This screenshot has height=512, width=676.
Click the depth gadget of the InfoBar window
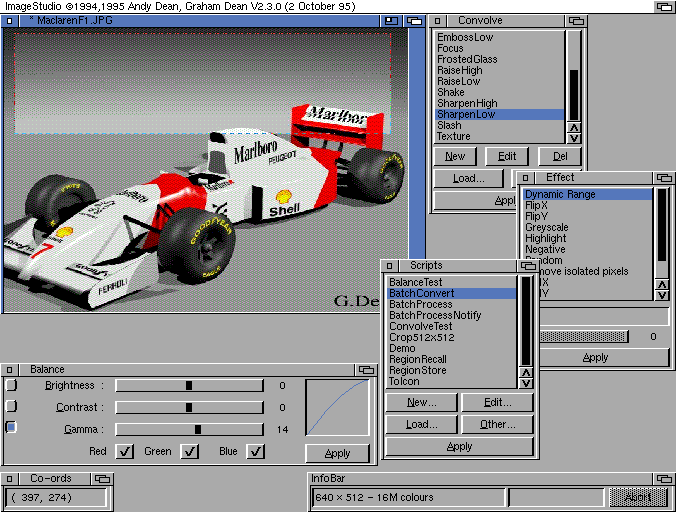664,478
